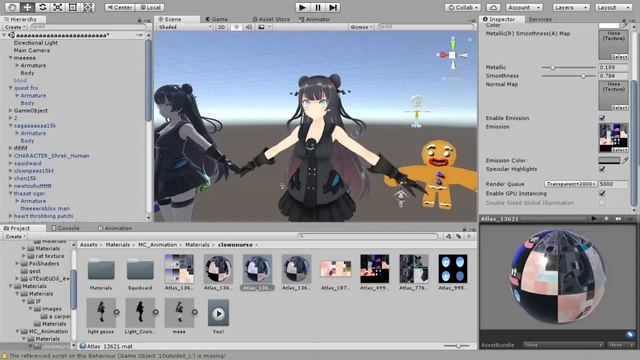Switch to the Animation tab

tap(115, 228)
